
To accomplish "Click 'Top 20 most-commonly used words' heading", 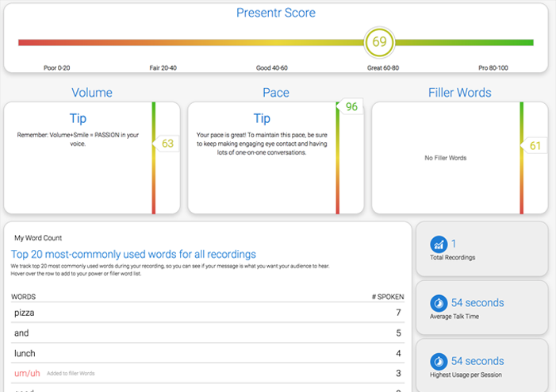I will pos(133,255).
